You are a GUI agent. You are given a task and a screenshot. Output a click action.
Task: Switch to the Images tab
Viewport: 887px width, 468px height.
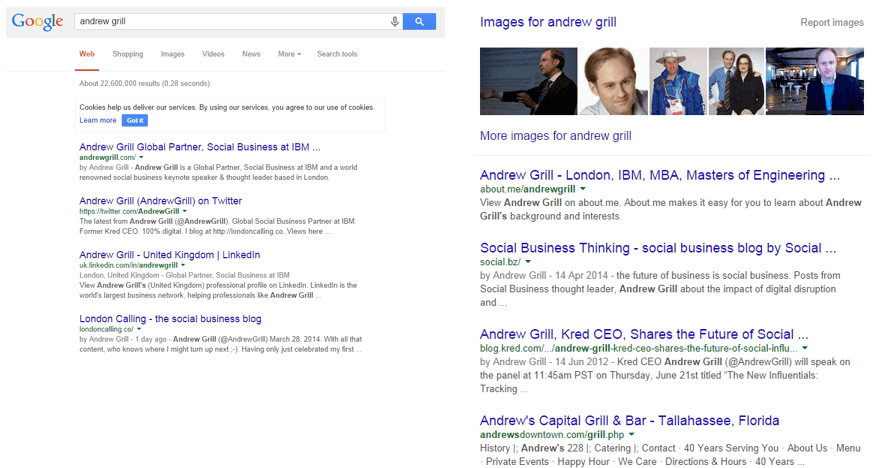(x=172, y=54)
